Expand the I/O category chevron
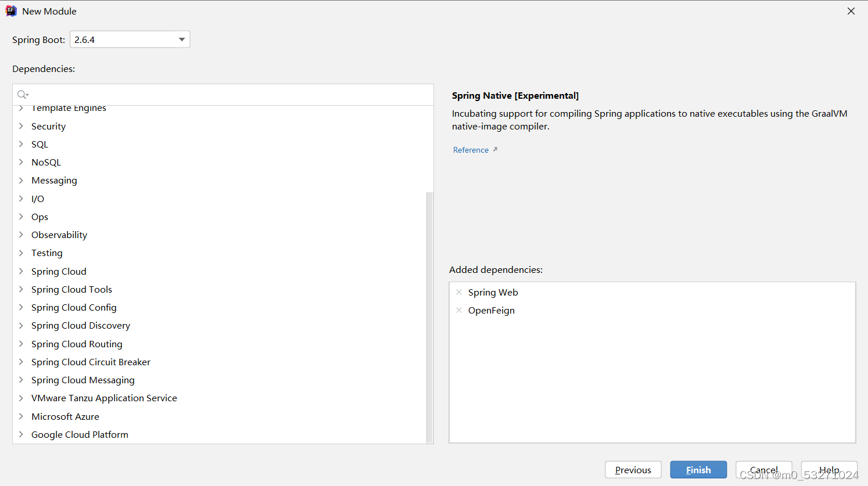The width and height of the screenshot is (868, 486). (x=21, y=199)
